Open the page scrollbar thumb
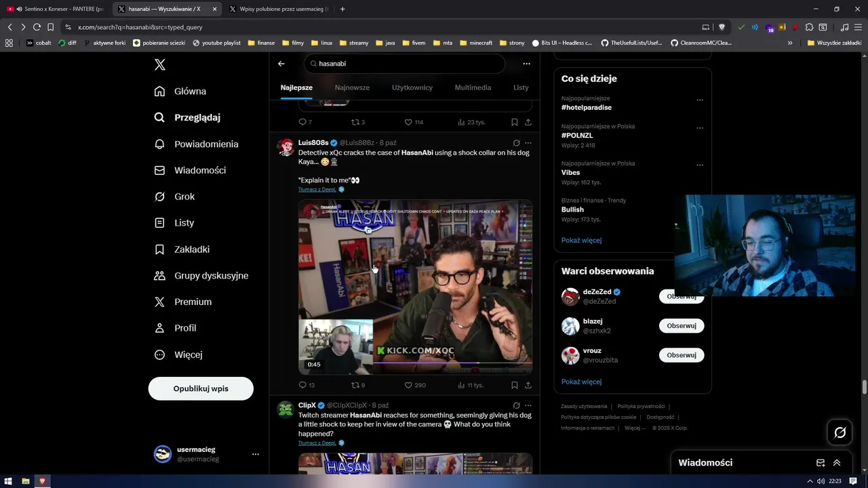Image resolution: width=868 pixels, height=488 pixels. coord(865,387)
